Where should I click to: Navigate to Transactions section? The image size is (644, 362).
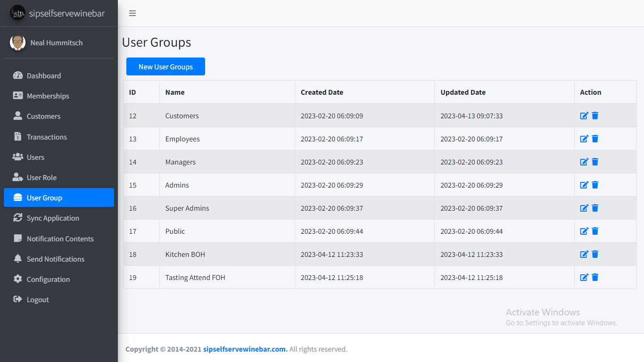click(47, 137)
